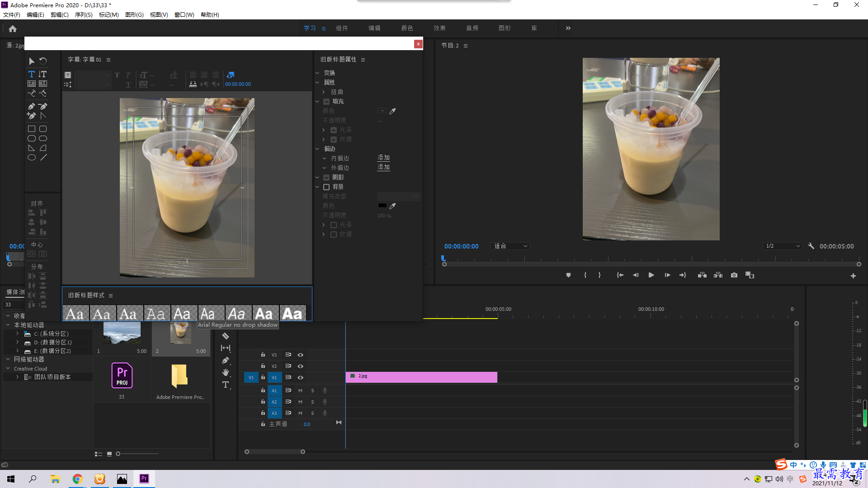The width and height of the screenshot is (868, 488).
Task: Open the 序列(S) menu
Action: coord(84,15)
